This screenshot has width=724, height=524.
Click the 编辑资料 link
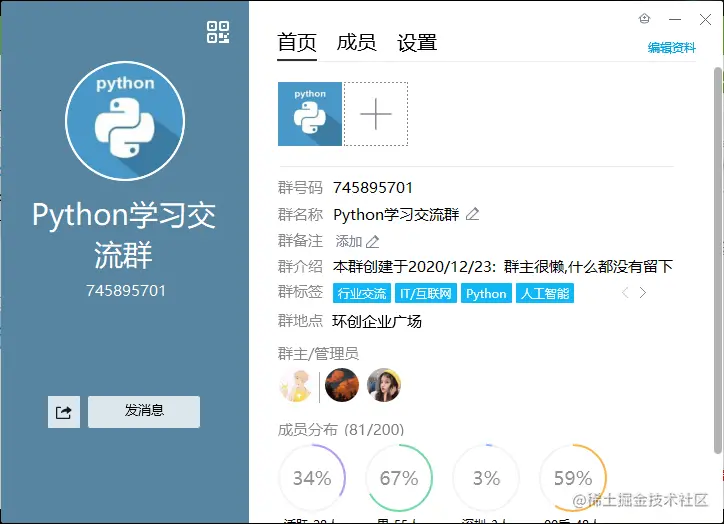point(671,48)
